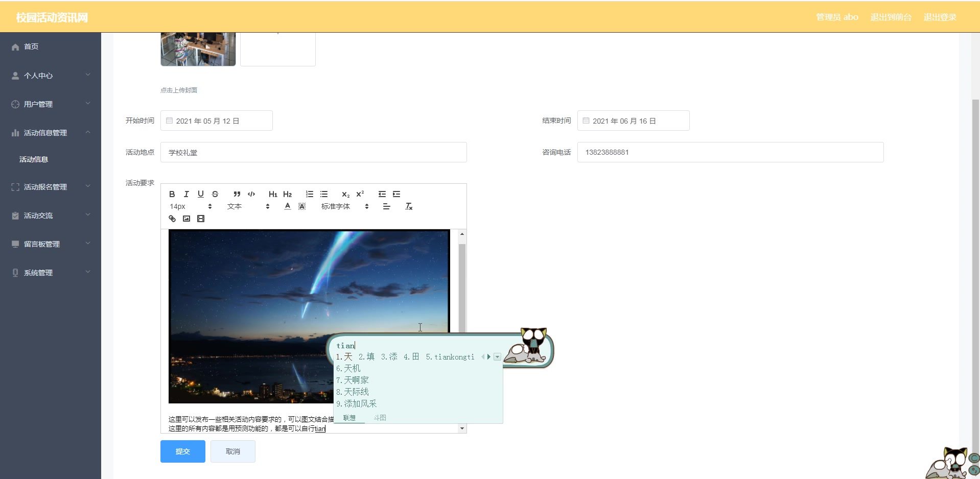Image resolution: width=980 pixels, height=479 pixels.
Task: Open the 开始时间 date picker field
Action: coord(217,121)
